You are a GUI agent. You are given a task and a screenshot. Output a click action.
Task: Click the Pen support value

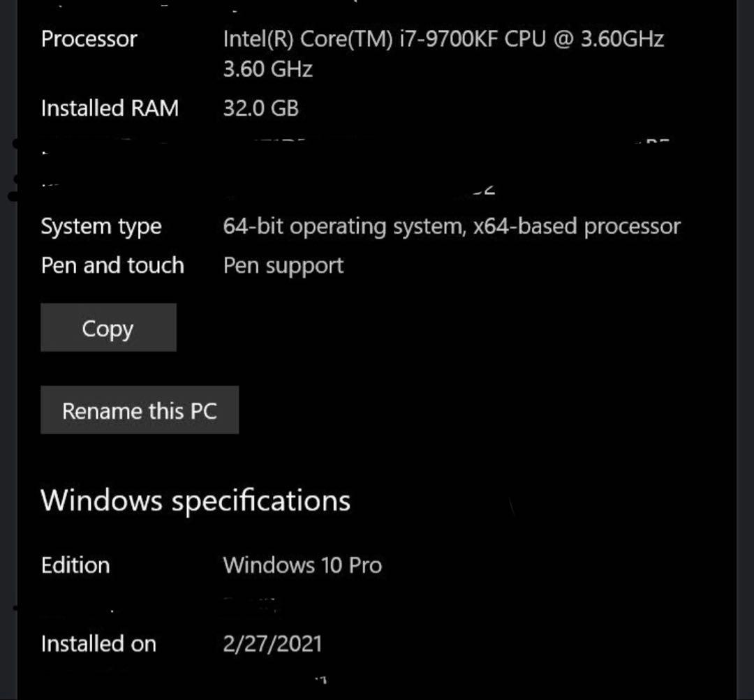coord(283,265)
